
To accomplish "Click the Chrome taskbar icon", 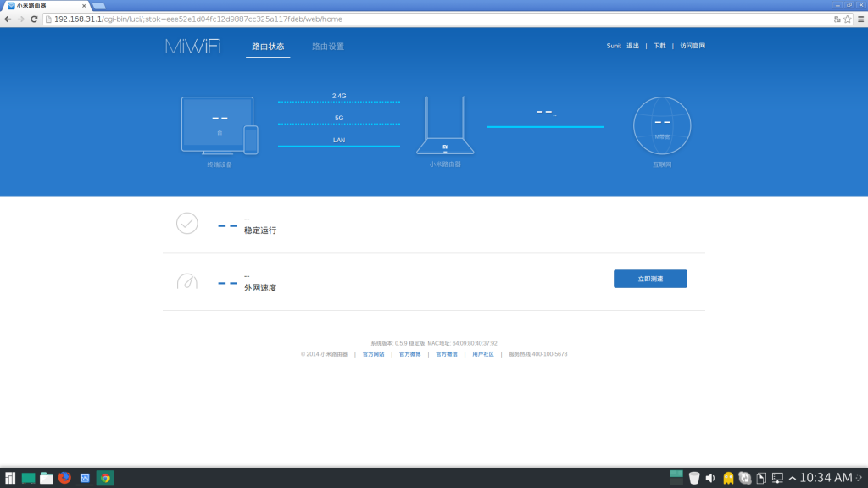I will point(105,478).
